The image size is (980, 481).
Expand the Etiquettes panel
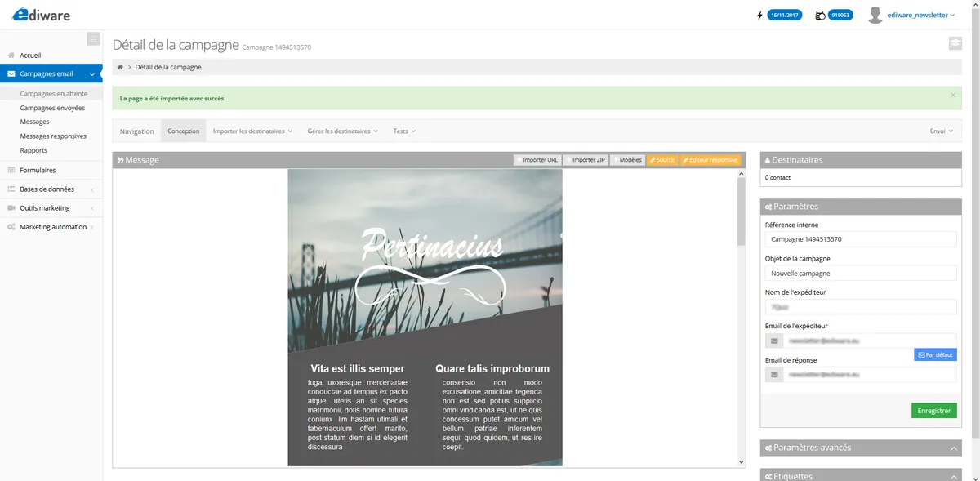point(955,476)
